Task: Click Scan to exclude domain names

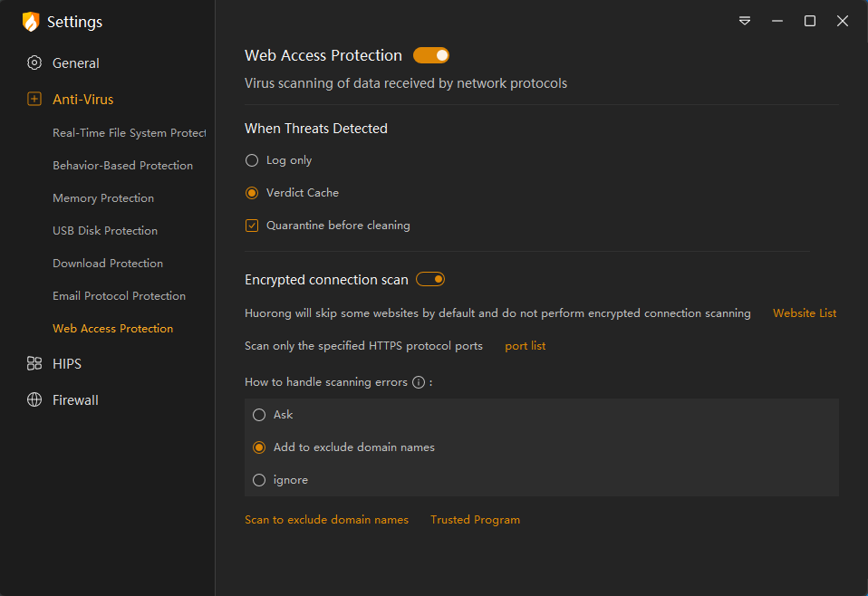Action: pos(326,520)
